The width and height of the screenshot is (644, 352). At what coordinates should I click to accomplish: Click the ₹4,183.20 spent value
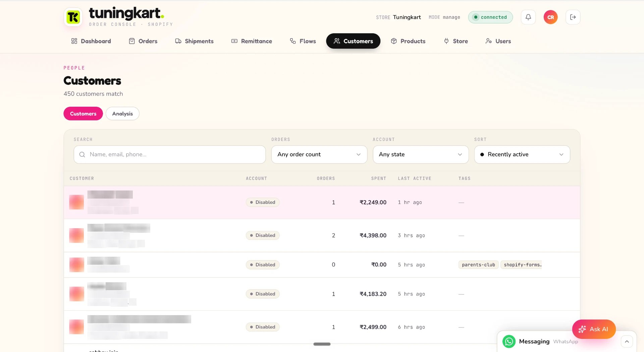pyautogui.click(x=373, y=294)
